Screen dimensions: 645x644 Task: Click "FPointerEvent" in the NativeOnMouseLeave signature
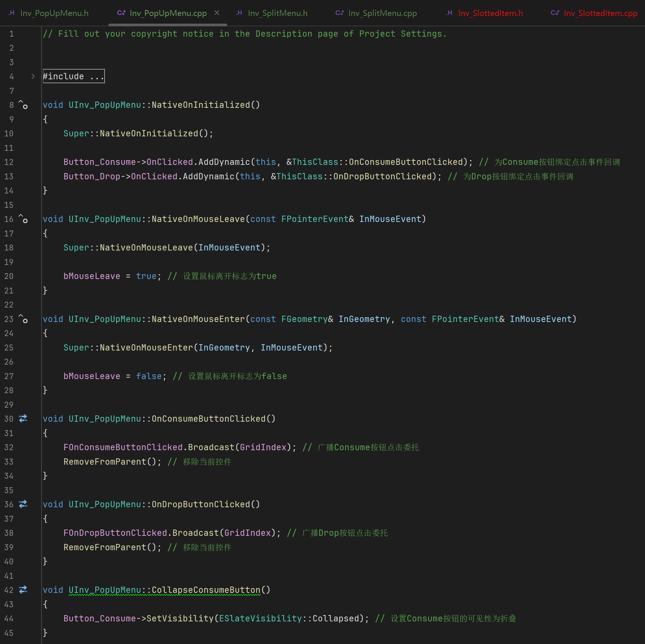(315, 219)
